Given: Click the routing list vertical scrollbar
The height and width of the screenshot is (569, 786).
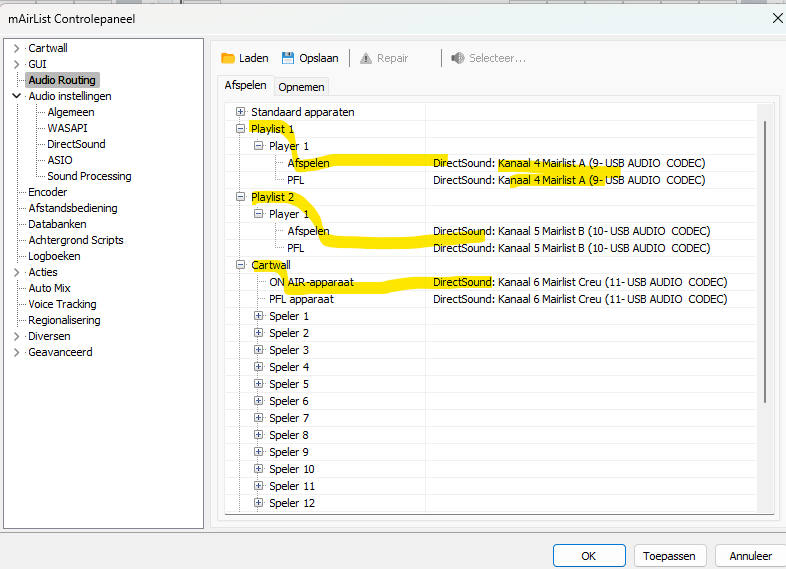Looking at the screenshot, I should [765, 262].
